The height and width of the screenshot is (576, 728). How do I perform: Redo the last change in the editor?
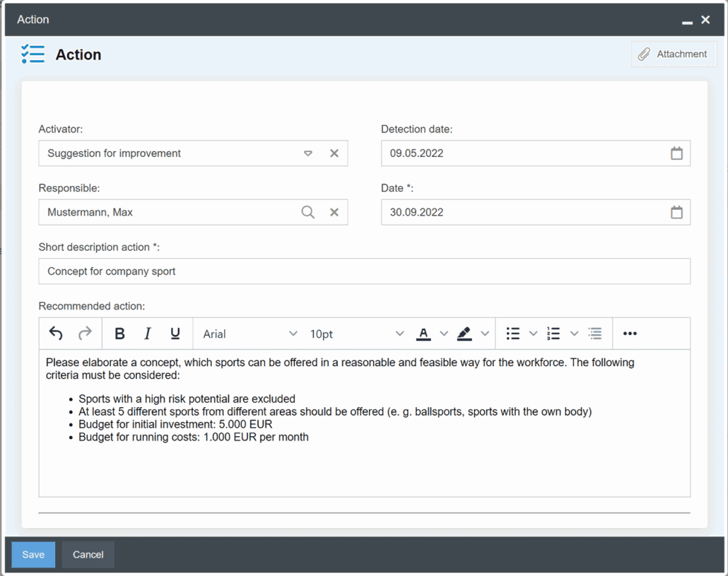point(85,333)
